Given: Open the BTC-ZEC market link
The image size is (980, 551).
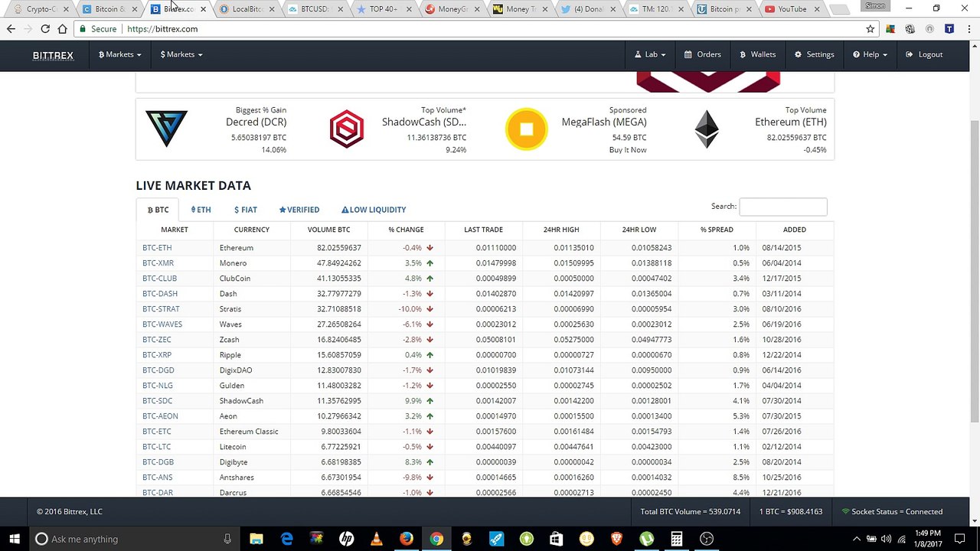Looking at the screenshot, I should 157,340.
